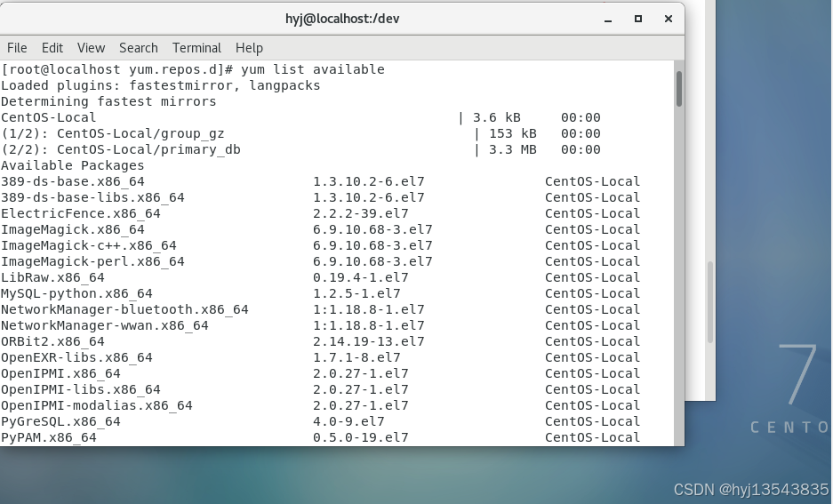Click the OpenIPMI-libs.x86_64 package name
Viewport: 833px width, 504px height.
tap(81, 389)
